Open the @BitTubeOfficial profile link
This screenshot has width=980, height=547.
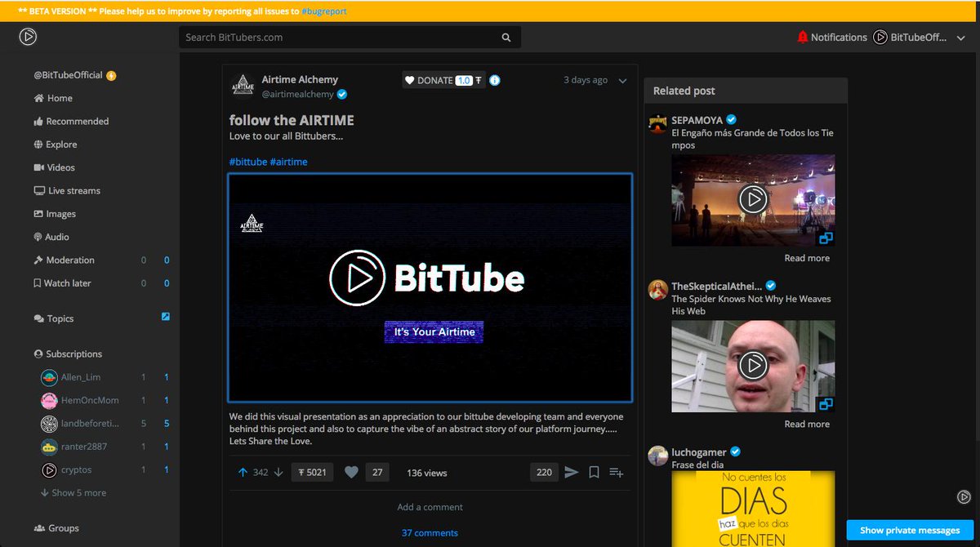tap(68, 75)
